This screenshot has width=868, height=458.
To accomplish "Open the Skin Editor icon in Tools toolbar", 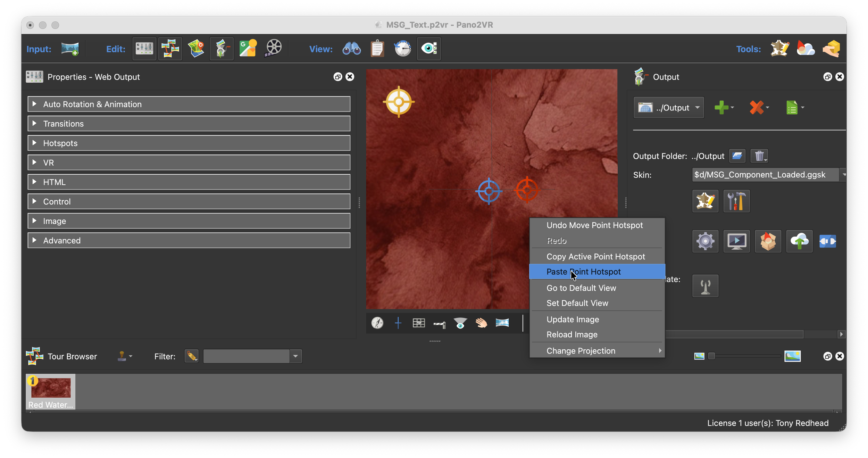I will tap(780, 49).
